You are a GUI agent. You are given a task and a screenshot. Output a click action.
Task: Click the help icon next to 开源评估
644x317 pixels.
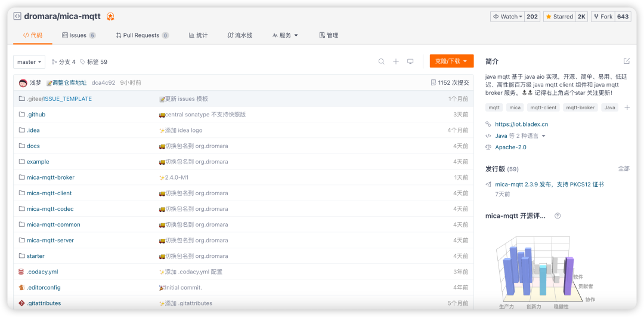click(x=558, y=216)
